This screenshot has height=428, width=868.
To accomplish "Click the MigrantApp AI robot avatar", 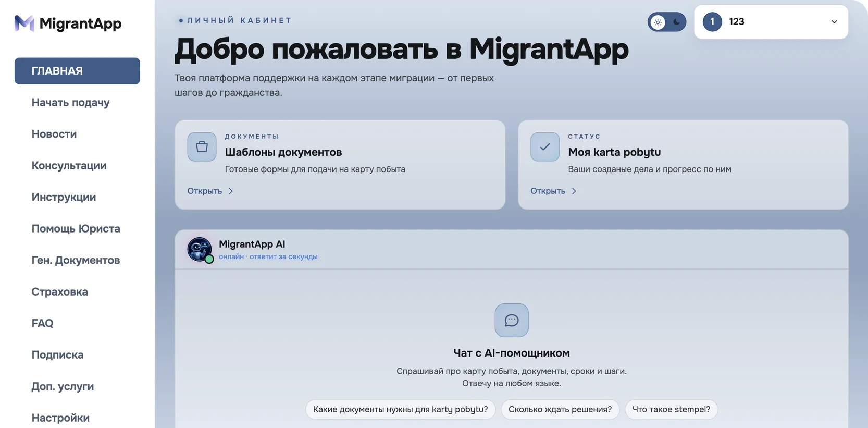I will coord(200,249).
